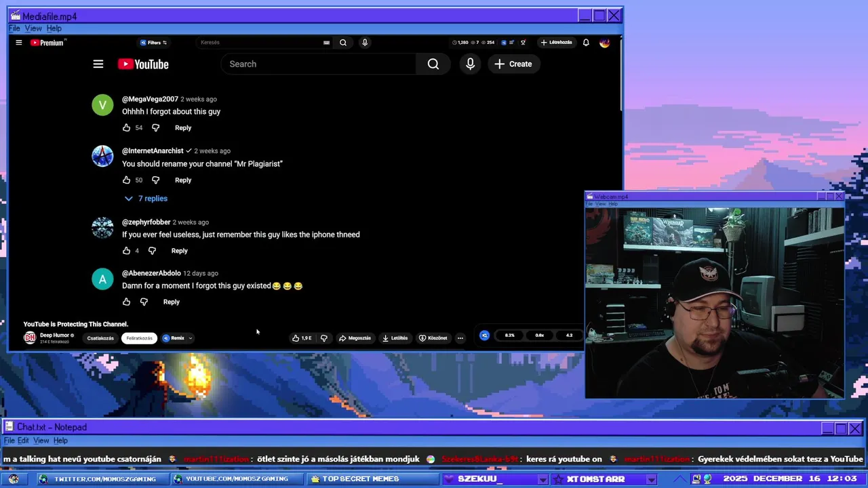Dislike the AbenezerAbdolo comment
Screen dimensions: 868x488
(144, 302)
